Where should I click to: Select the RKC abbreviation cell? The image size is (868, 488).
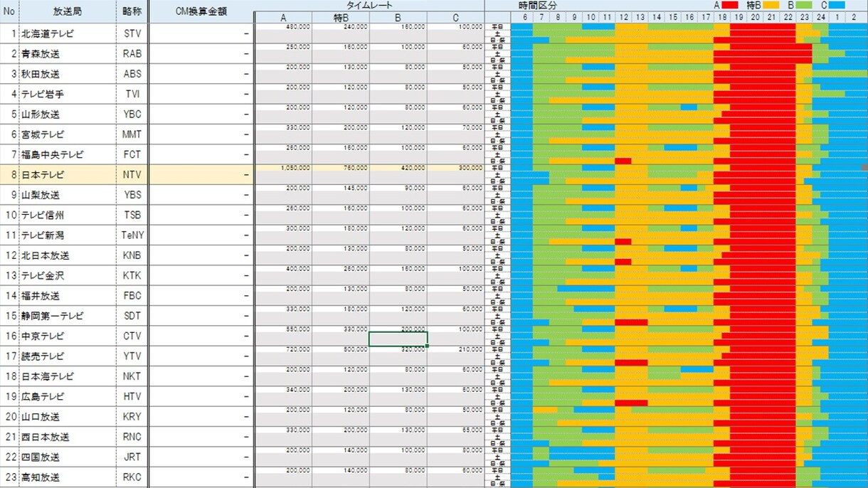132,477
